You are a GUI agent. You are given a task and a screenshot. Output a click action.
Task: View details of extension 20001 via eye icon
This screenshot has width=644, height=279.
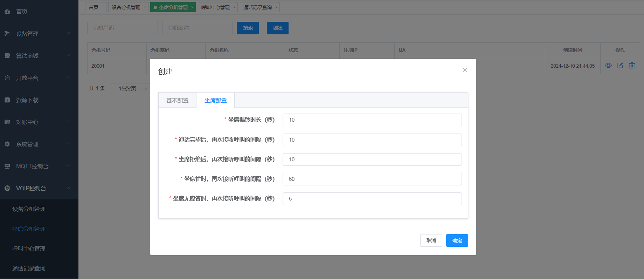pyautogui.click(x=608, y=66)
